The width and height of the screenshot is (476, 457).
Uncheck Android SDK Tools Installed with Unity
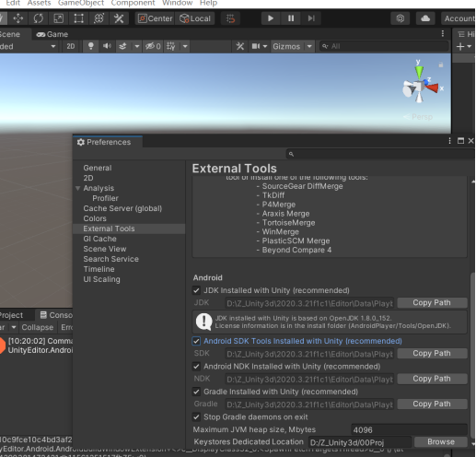pos(196,341)
